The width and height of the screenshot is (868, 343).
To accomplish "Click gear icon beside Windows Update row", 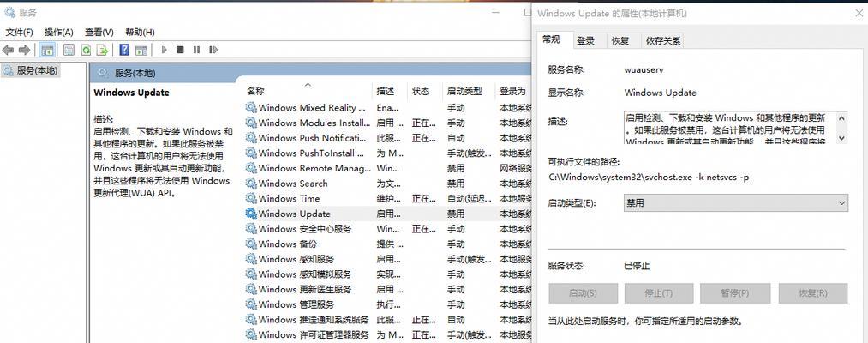I will point(251,214).
